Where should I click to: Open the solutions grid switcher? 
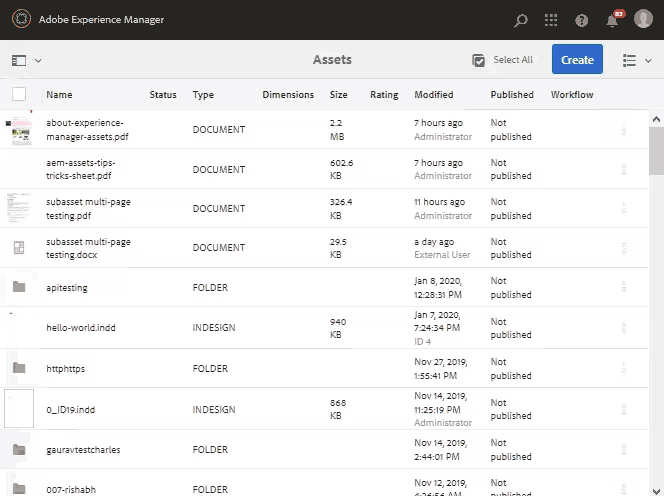[551, 20]
